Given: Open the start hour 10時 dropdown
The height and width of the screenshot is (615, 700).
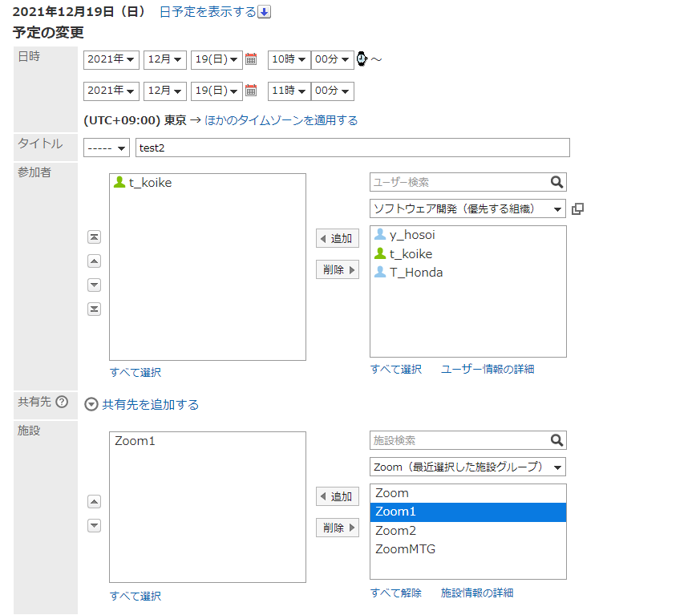Looking at the screenshot, I should (x=289, y=59).
